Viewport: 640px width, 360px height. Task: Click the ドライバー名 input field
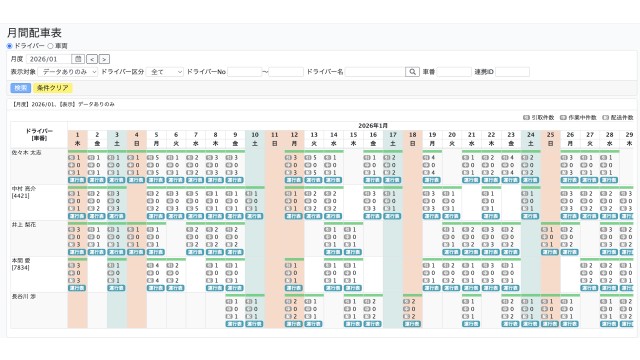375,72
